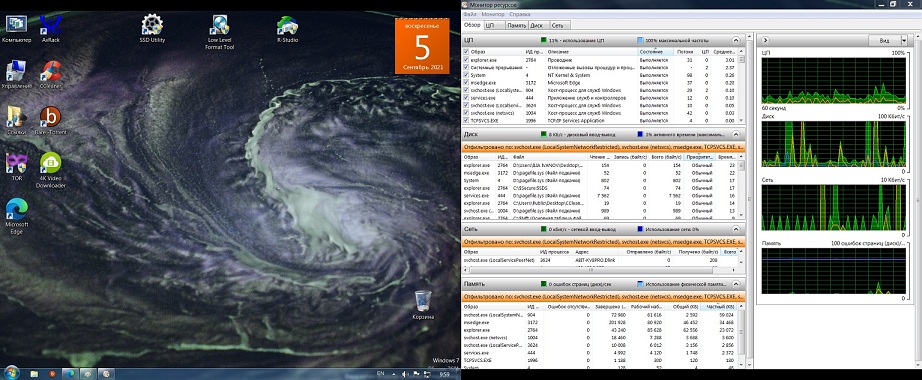Viewport: 922px width, 380px height.
Task: Switch to the Память tab
Action: click(x=516, y=25)
